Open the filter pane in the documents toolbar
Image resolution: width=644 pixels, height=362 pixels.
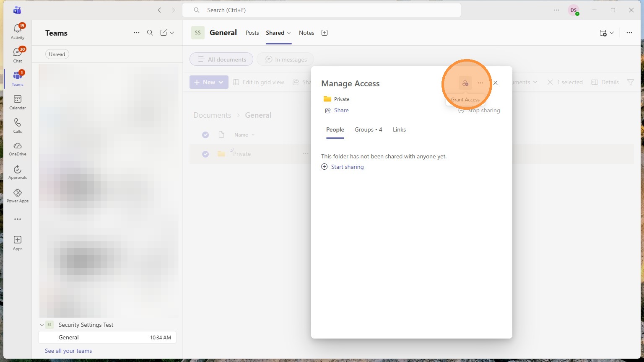click(x=631, y=82)
